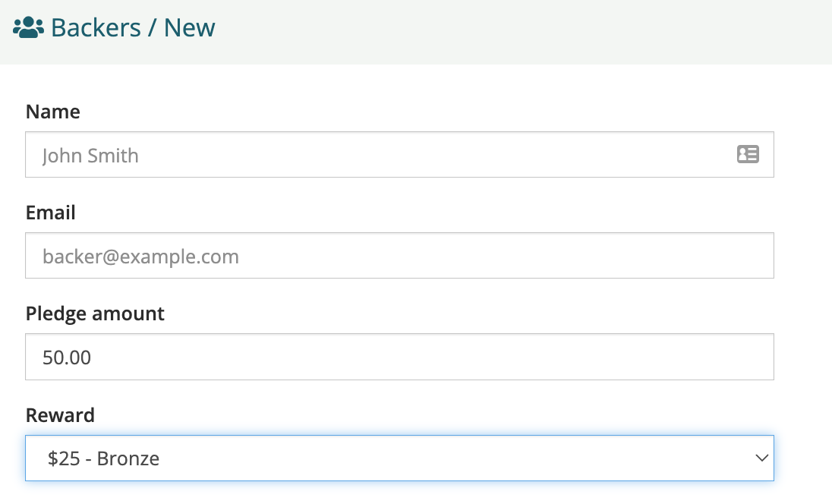The image size is (832, 504).
Task: Click the Backers group icon in header
Action: [x=28, y=27]
